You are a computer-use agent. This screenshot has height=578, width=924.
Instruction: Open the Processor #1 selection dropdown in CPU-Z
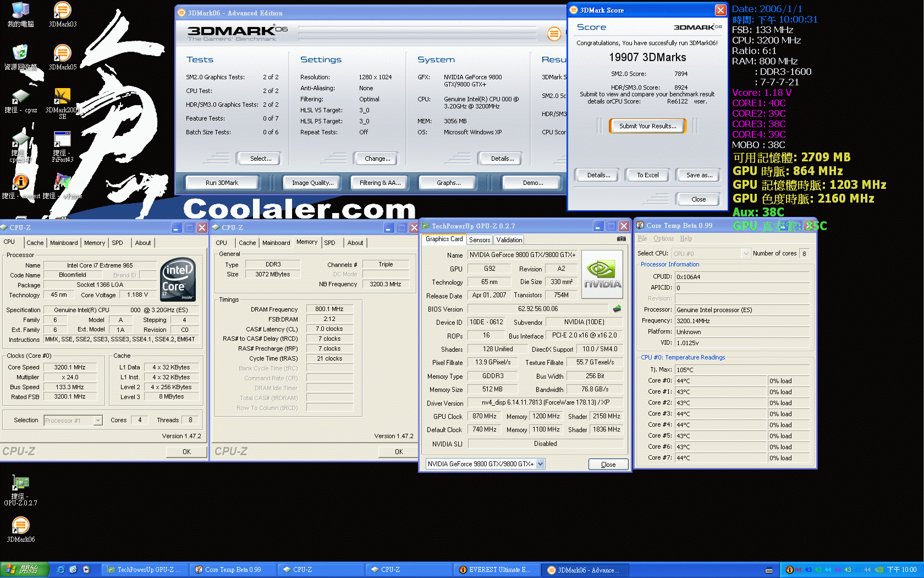point(73,421)
